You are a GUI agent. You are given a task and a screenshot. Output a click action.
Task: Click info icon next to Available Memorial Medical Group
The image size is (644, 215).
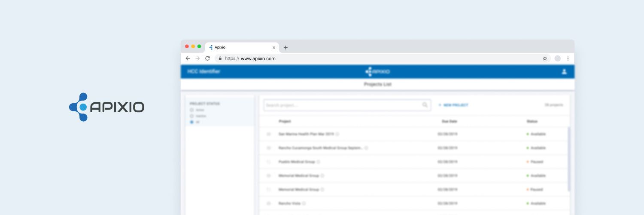point(322,175)
